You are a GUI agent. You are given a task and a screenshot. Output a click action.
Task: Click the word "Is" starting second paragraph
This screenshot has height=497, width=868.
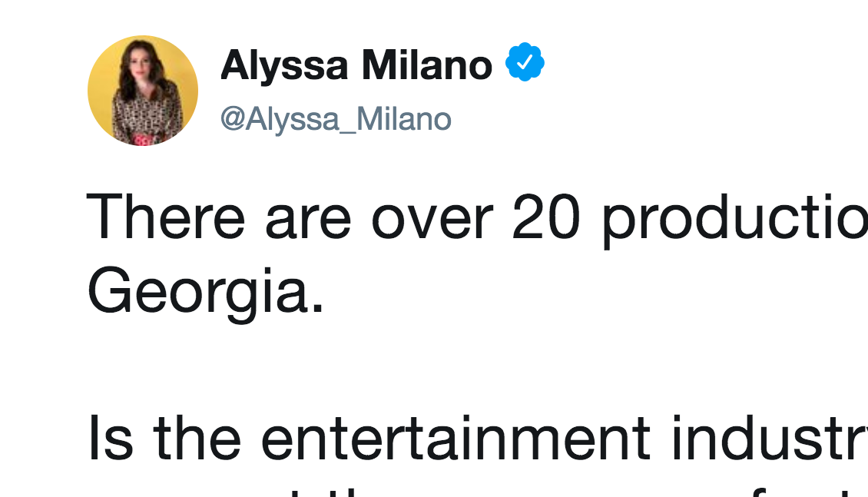[x=110, y=439]
